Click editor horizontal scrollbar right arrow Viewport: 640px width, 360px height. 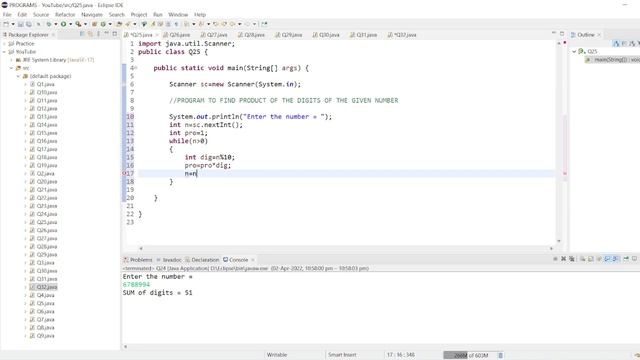pos(551,248)
